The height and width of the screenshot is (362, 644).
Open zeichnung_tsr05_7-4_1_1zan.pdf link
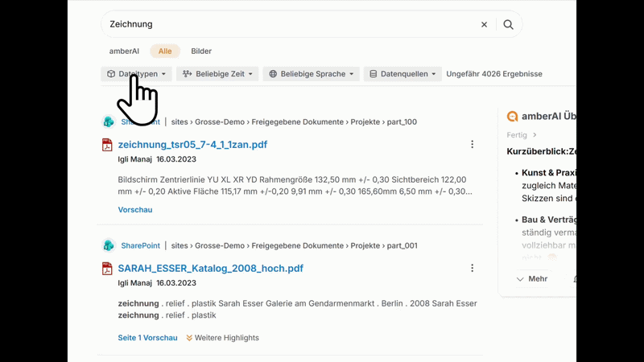[192, 145]
